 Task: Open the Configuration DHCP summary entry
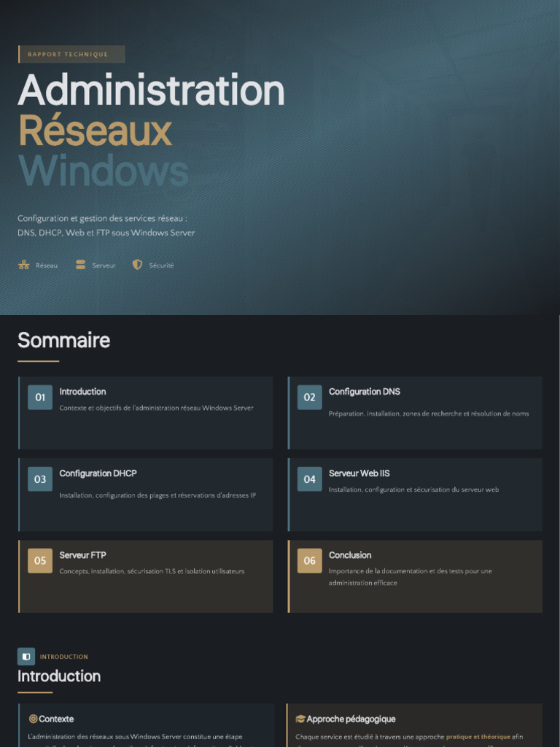[x=146, y=495]
